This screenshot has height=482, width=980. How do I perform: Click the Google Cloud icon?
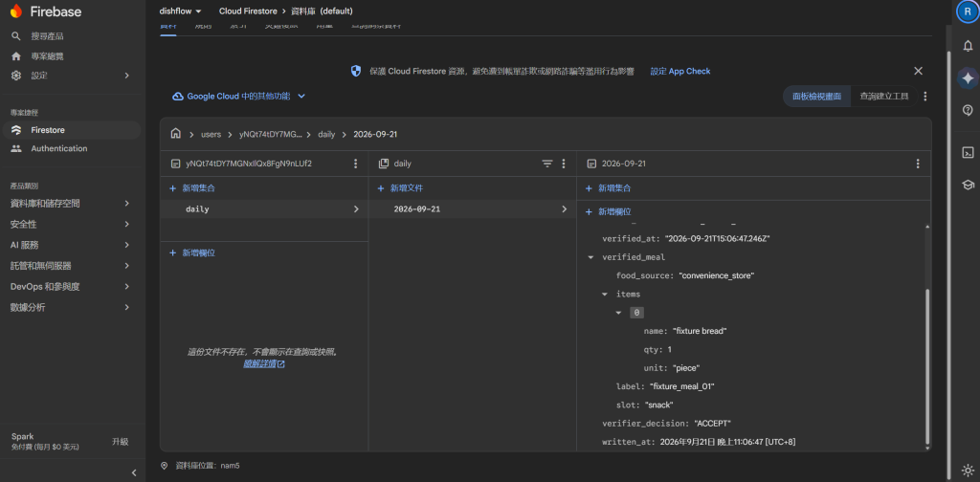click(x=177, y=97)
